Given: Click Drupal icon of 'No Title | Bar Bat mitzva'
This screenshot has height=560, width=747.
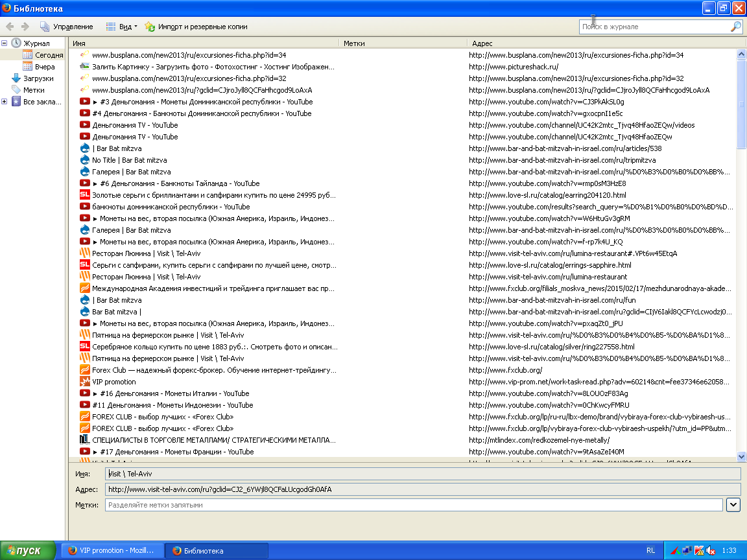Looking at the screenshot, I should pos(85,160).
